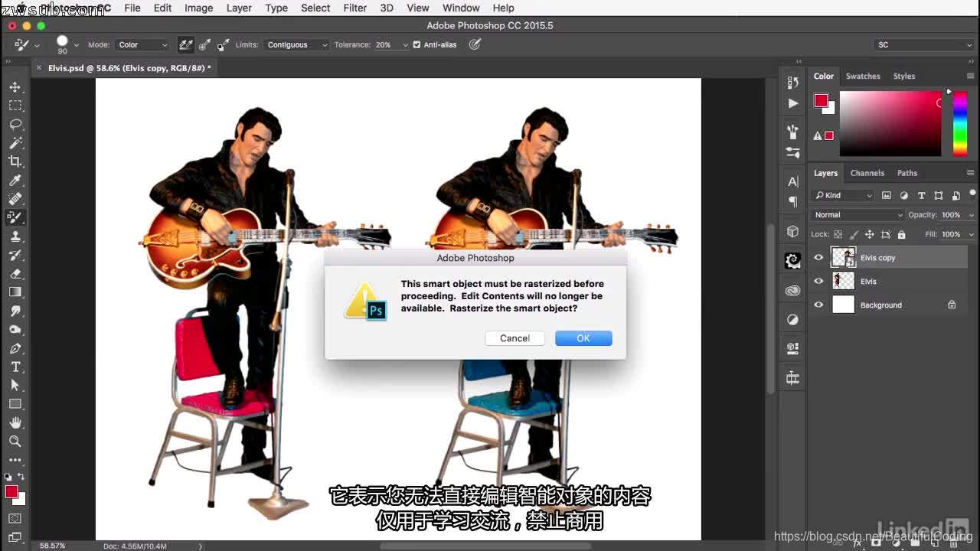The width and height of the screenshot is (980, 551).
Task: Toggle lock transparent pixels
Action: point(838,234)
